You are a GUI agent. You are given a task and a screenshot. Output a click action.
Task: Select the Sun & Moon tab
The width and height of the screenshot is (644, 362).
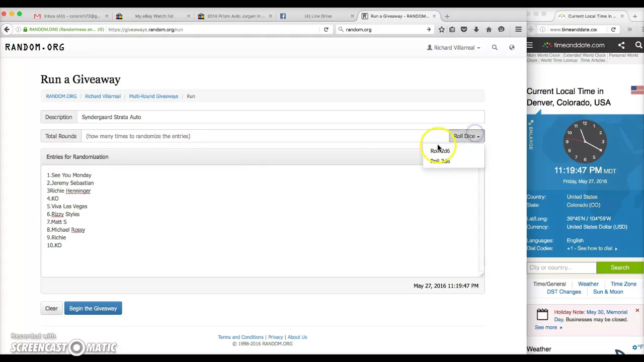pos(608,292)
